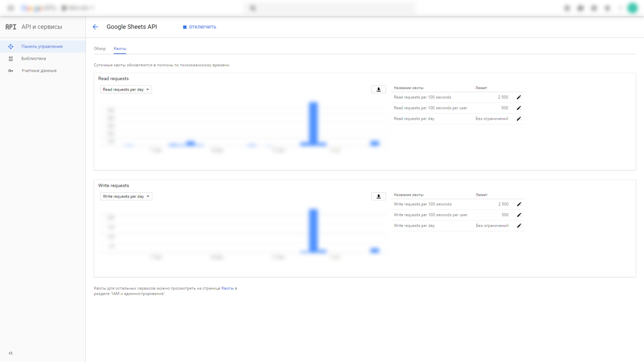Click the Google Sheets API page title
644x362 pixels.
132,27
